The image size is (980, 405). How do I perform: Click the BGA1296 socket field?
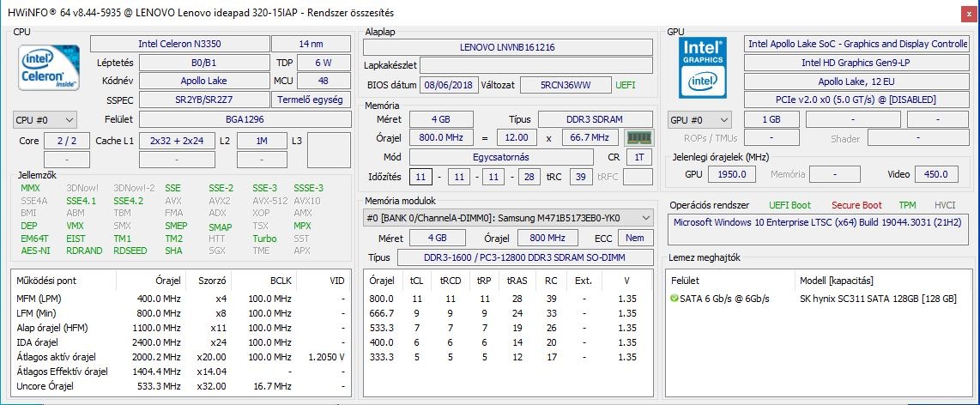click(x=245, y=119)
